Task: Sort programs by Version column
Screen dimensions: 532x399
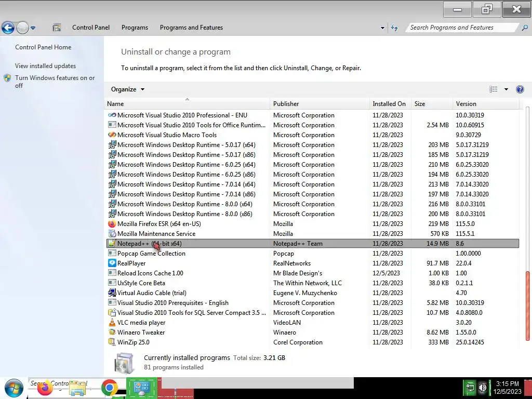Action: [x=486, y=104]
